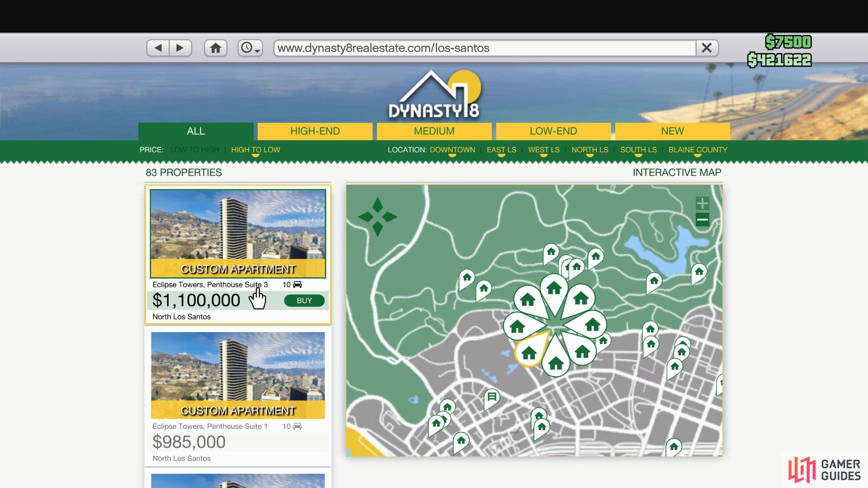
Task: Go forward using browser forward arrow
Action: 180,48
